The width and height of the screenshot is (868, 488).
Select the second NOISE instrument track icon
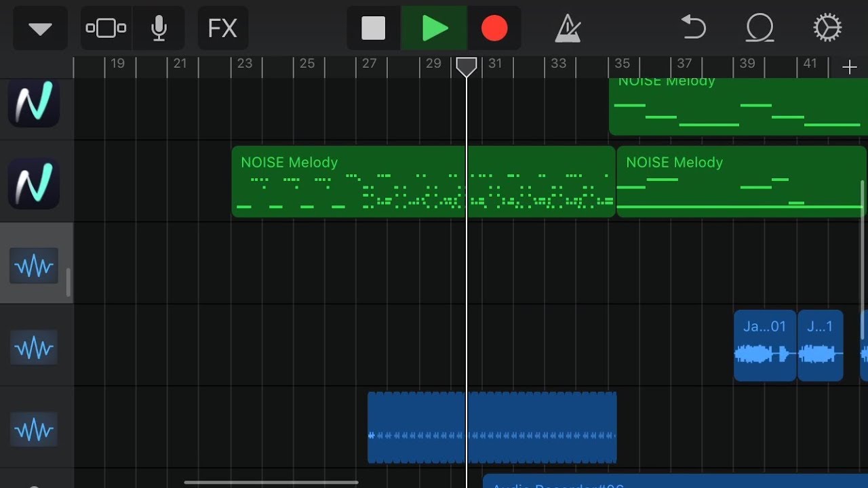pyautogui.click(x=34, y=183)
